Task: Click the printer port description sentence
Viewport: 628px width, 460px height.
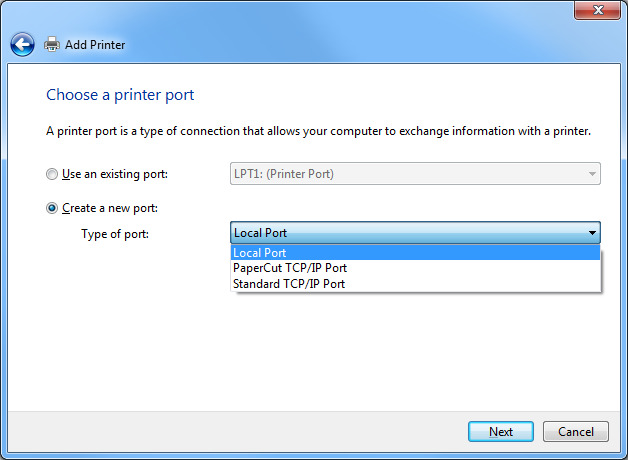Action: (319, 131)
